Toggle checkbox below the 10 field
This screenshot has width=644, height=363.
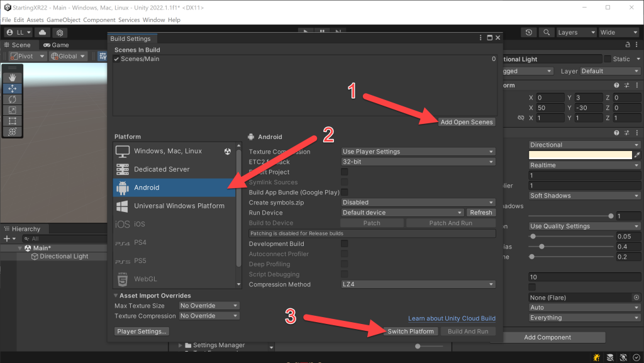coord(532,287)
